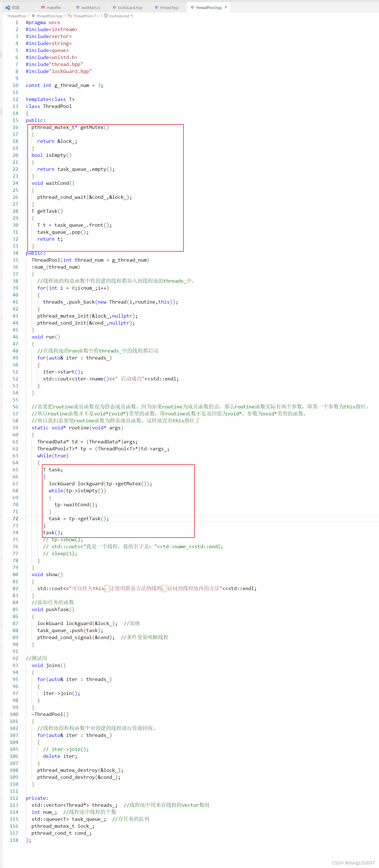This screenshot has height=868, width=379.
Task: Click '#include"lockGuard.hpp"' text
Action: click(59, 72)
